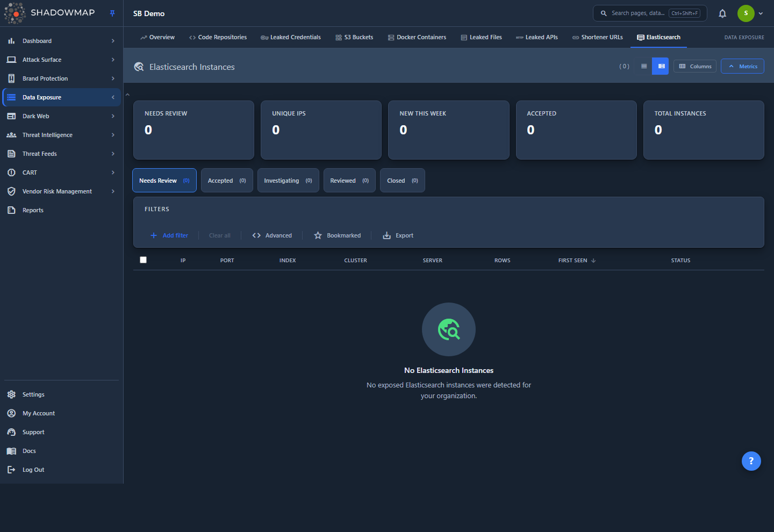
Task: Switch to compact list view icon
Action: point(644,66)
